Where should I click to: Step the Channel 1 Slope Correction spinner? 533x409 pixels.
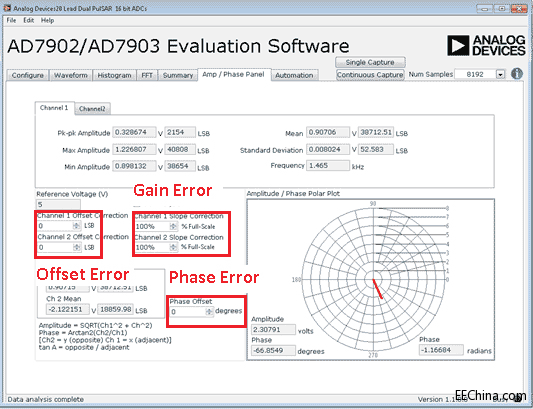coord(173,226)
